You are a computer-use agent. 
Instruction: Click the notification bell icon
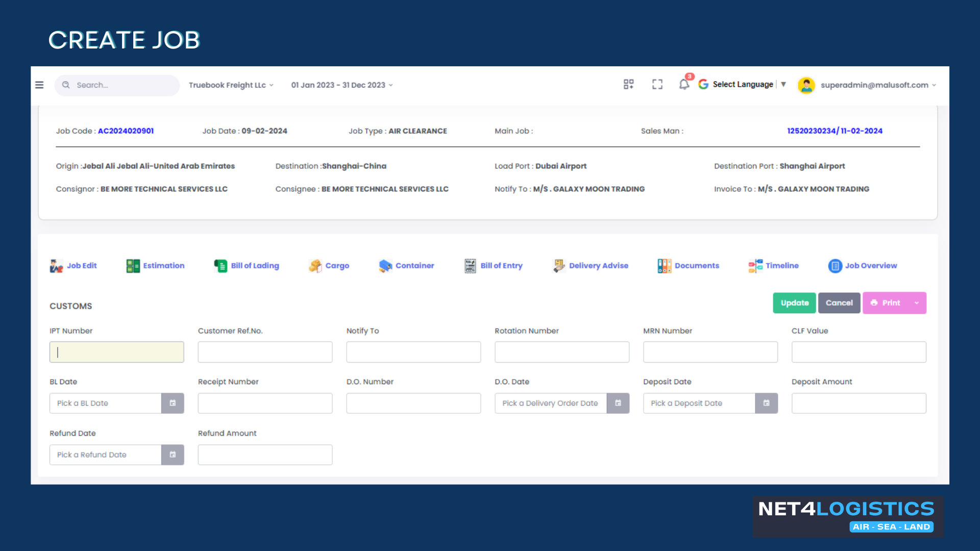point(684,84)
